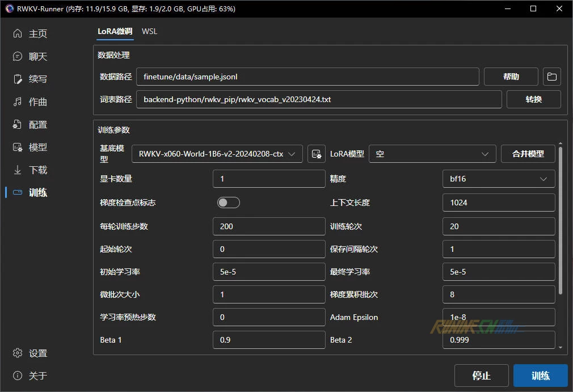Viewport: 573px width, 392px height.
Task: Click the 转换 convert button
Action: coord(533,99)
